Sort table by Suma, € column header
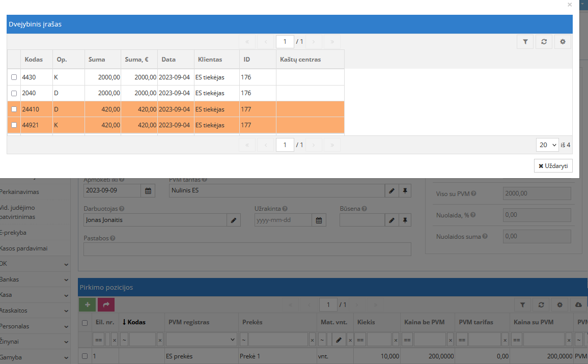The height and width of the screenshot is (364, 588). point(136,60)
